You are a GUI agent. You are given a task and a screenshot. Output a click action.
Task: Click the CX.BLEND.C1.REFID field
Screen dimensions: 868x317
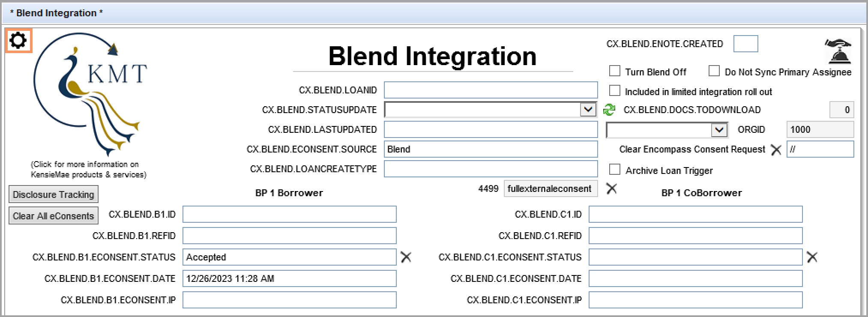[695, 236]
